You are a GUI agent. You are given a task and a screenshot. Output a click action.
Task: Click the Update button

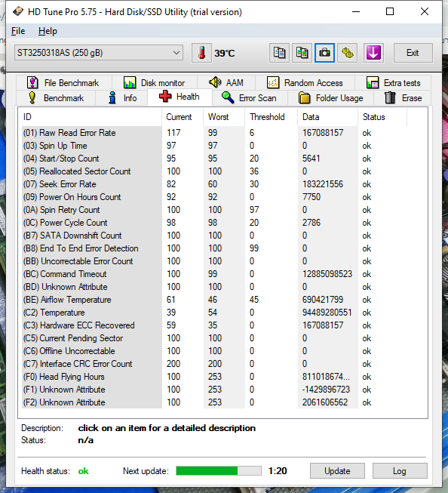point(337,470)
